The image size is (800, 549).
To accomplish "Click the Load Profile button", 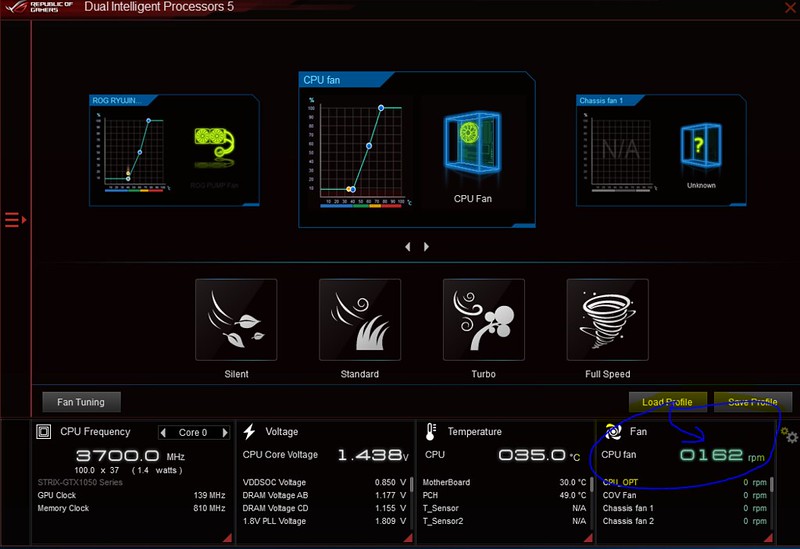I will (667, 402).
